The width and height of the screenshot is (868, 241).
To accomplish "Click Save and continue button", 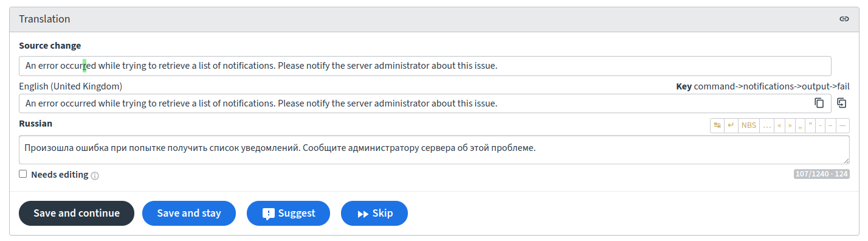I will click(77, 213).
